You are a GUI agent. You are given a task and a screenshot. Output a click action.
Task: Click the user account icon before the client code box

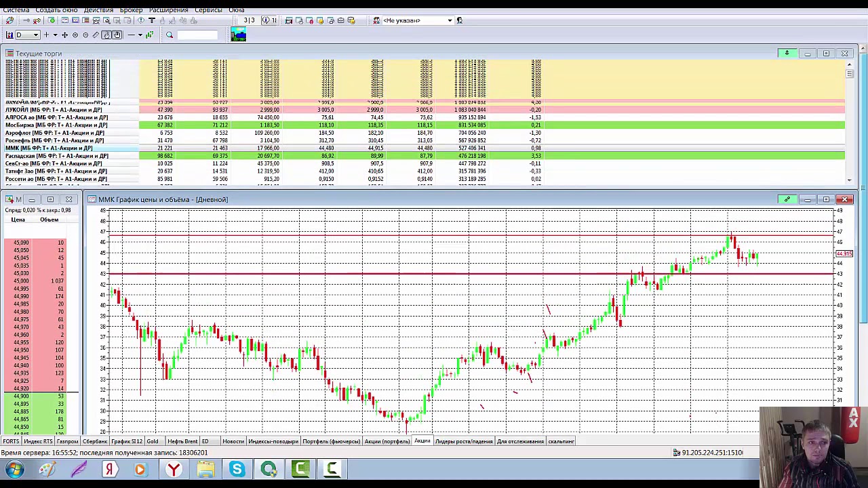(376, 20)
